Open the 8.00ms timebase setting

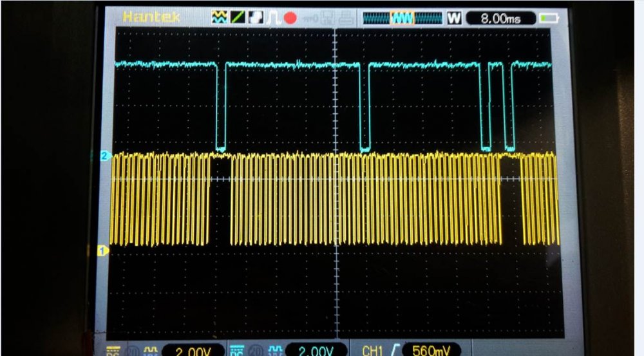tap(500, 18)
